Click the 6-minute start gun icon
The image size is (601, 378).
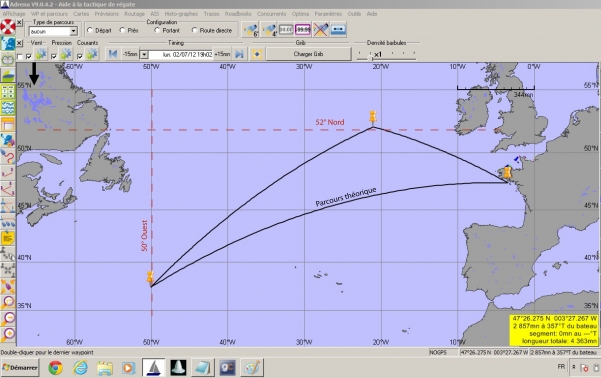(251, 30)
